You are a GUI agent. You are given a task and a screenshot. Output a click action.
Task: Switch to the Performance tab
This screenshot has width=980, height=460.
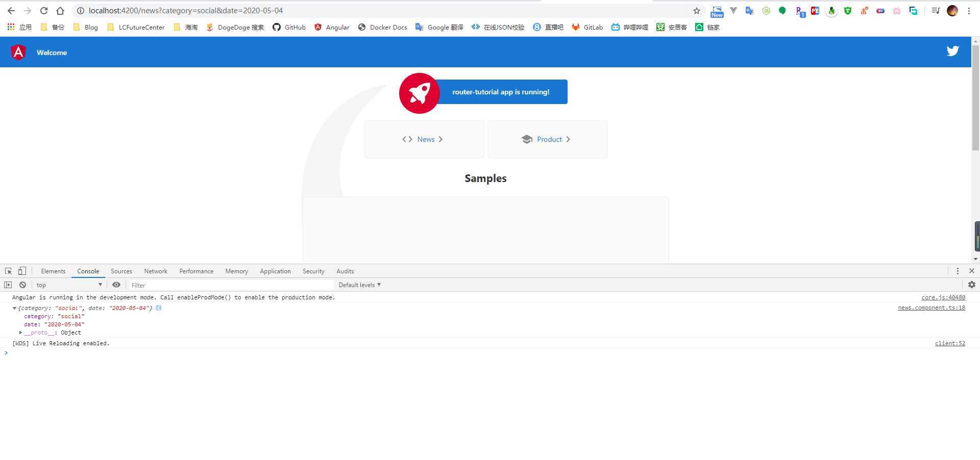pyautogui.click(x=196, y=271)
